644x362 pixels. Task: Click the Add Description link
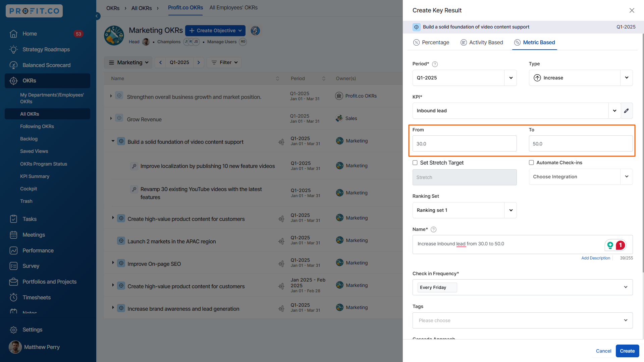point(595,258)
